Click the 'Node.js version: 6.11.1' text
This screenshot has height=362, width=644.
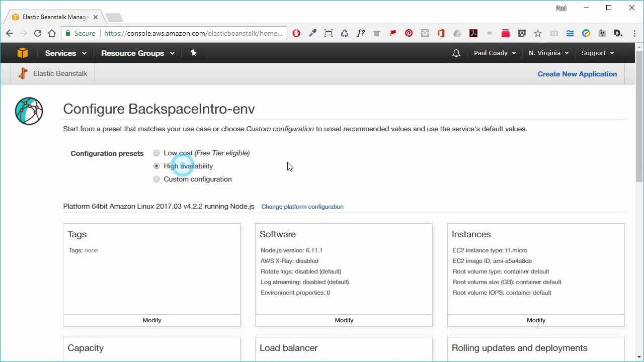click(x=291, y=250)
